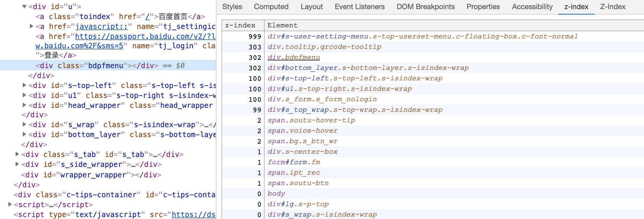
Task: Open DOM Breakpoints tab
Action: (x=426, y=7)
